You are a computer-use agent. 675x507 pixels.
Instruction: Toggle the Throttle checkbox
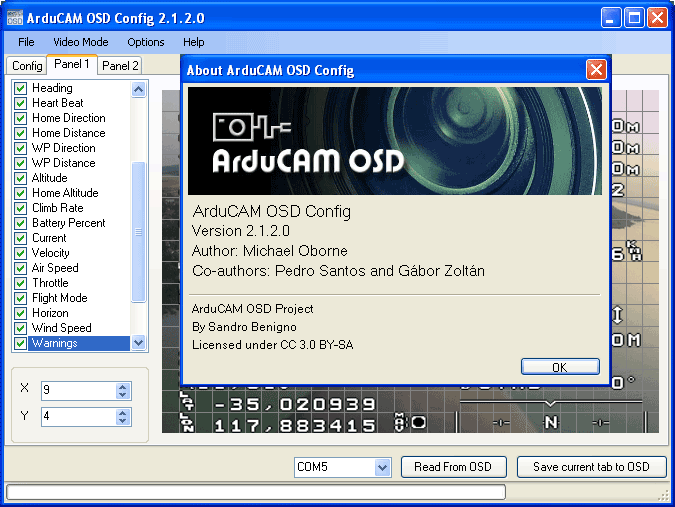coord(20,283)
